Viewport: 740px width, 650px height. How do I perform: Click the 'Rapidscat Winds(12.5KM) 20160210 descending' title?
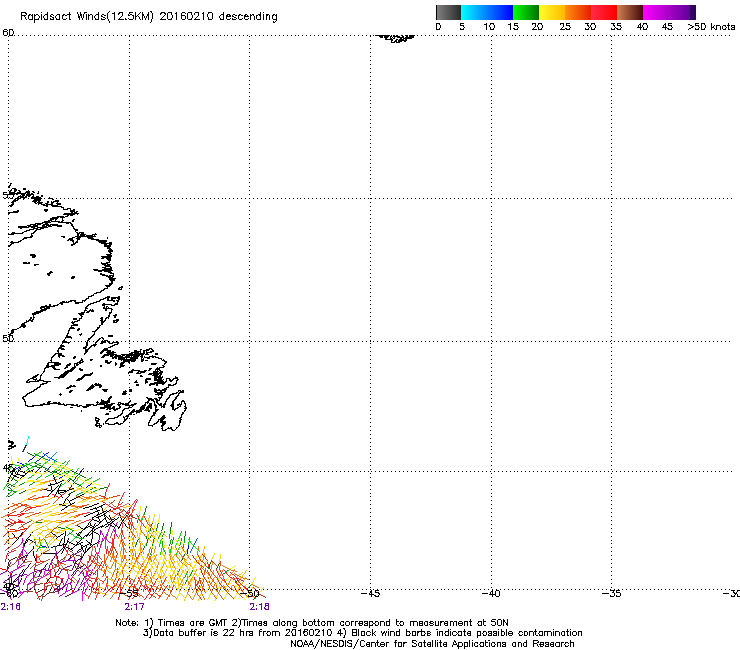click(149, 17)
